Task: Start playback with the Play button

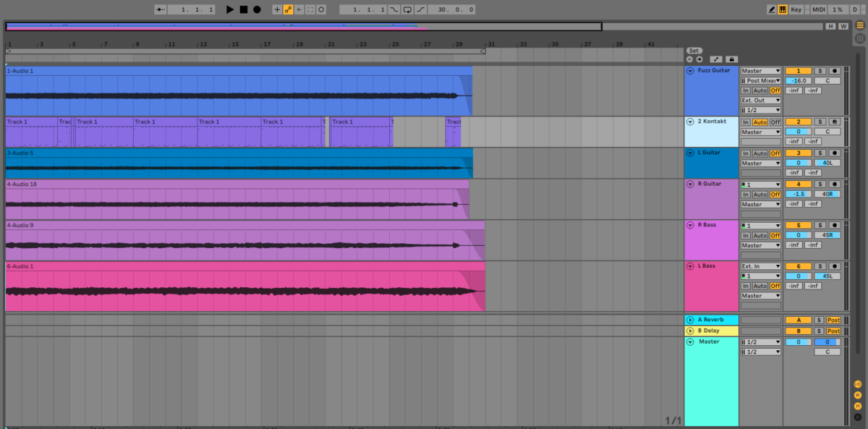Action: [230, 9]
